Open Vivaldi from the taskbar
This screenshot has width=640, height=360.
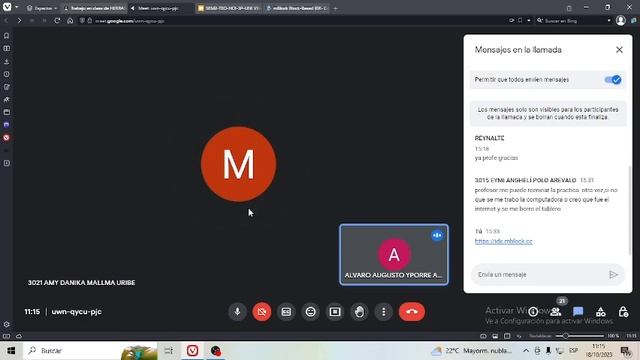pos(192,351)
